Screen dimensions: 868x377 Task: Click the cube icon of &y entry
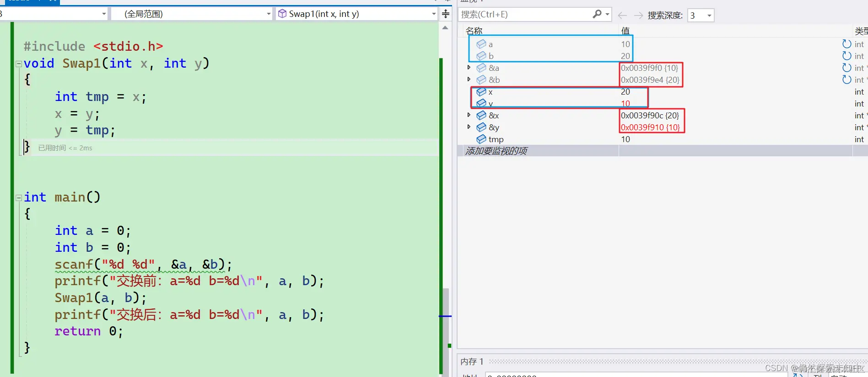point(481,127)
